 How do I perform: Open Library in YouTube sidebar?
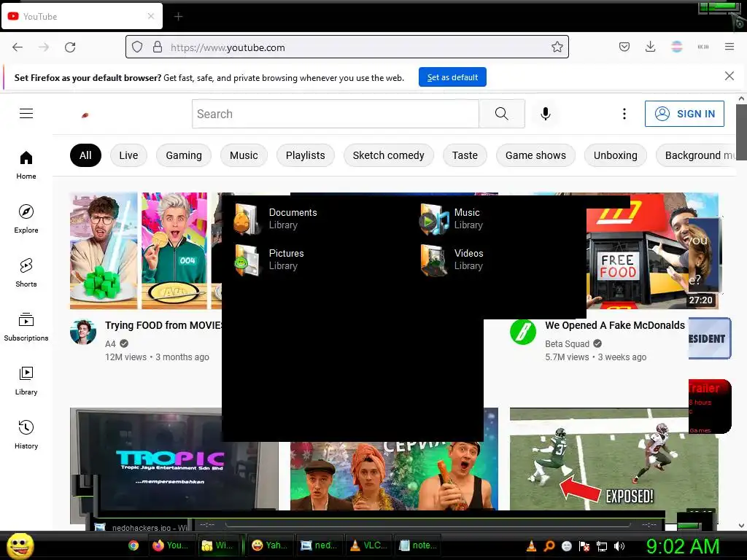pos(26,381)
